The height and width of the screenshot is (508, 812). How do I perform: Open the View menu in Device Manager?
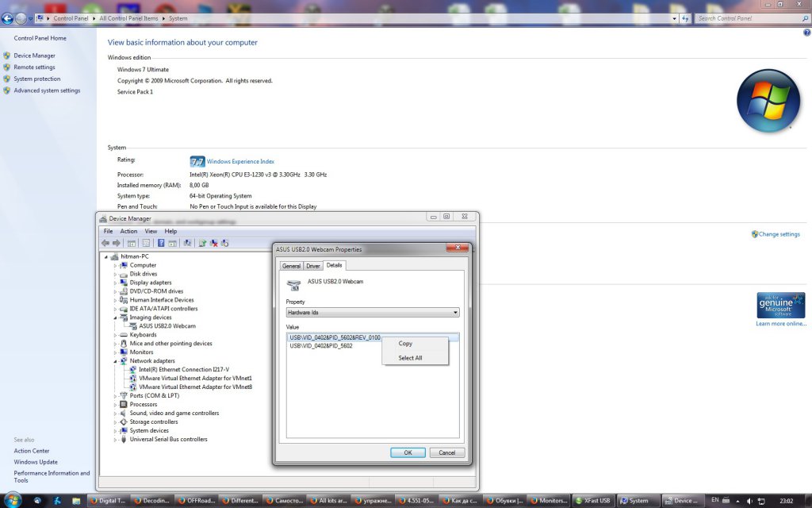click(x=151, y=231)
